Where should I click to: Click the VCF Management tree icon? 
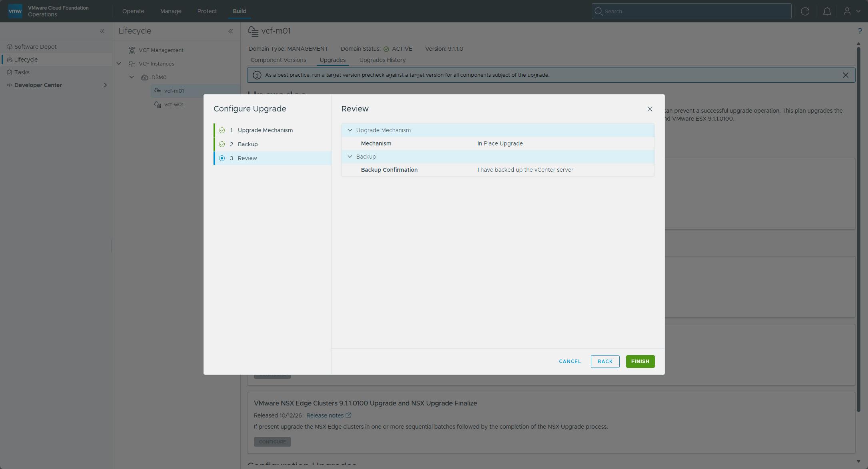click(132, 50)
